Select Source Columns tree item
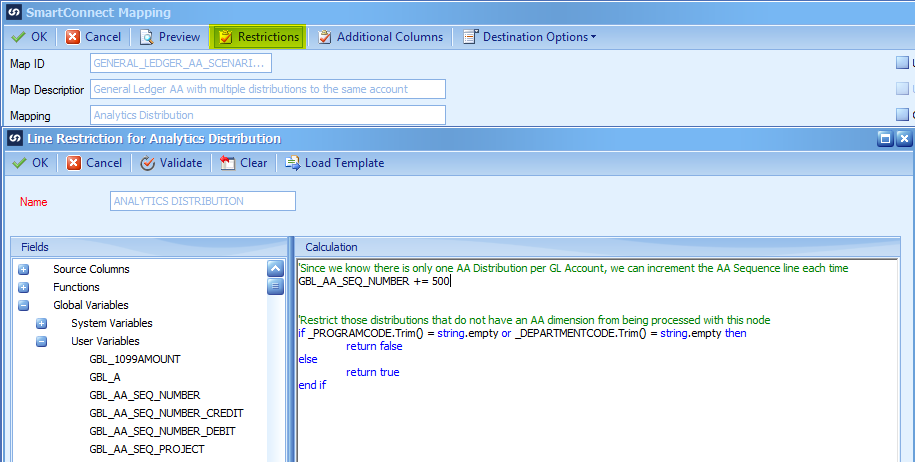915x462 pixels. point(91,269)
